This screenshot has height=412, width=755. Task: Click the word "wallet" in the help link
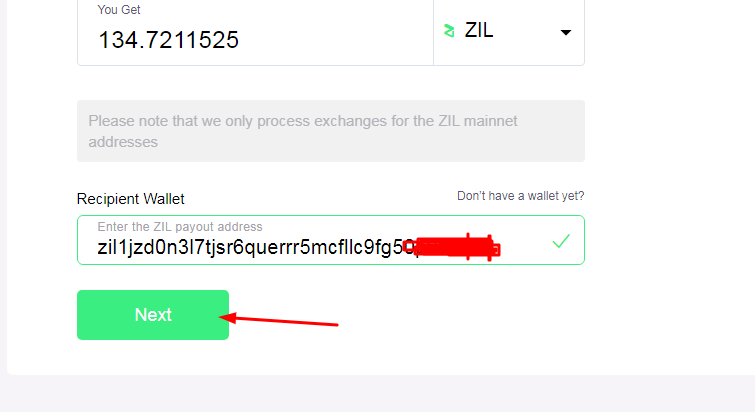point(543,196)
